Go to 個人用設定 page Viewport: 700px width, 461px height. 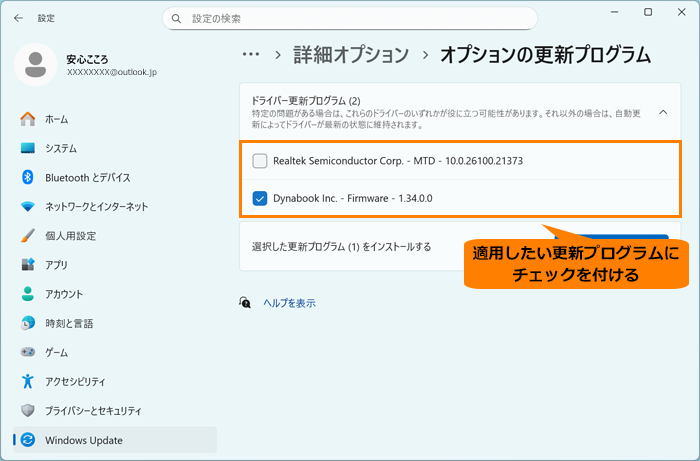[x=115, y=236]
